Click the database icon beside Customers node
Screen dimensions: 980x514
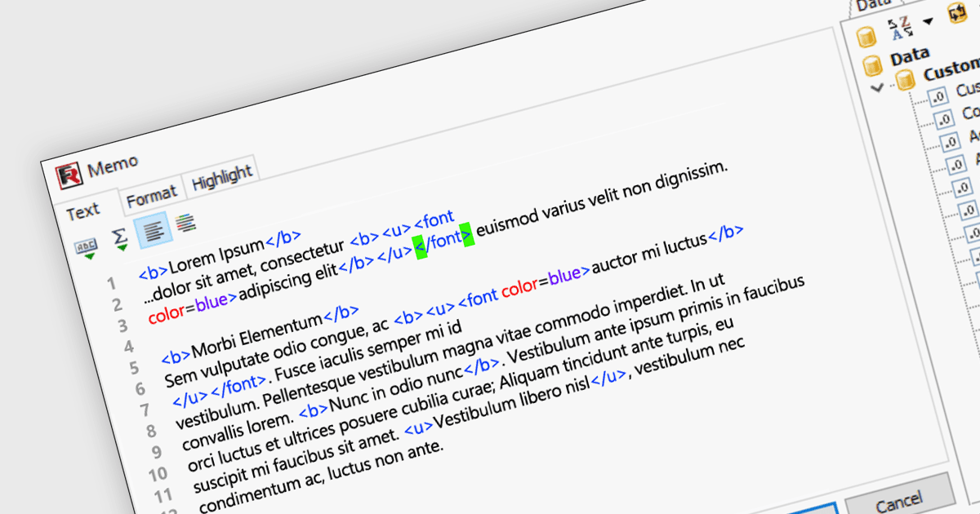[x=905, y=80]
